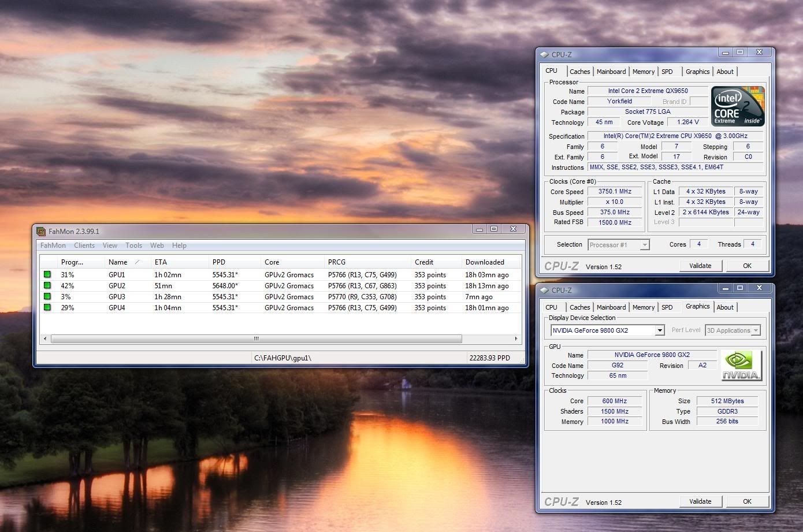803x532 pixels.
Task: Click Validate in lower CPU-Z window
Action: (x=700, y=501)
